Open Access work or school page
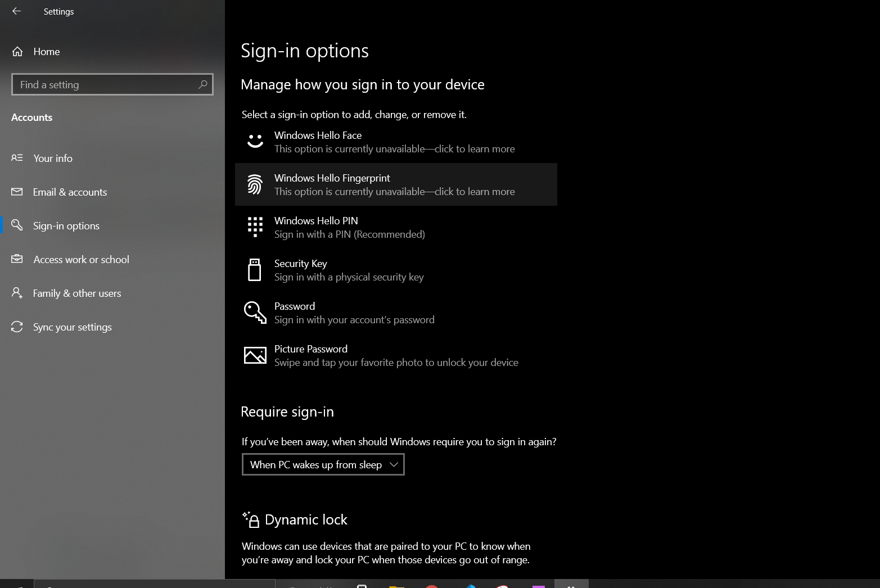880x588 pixels. coord(81,260)
